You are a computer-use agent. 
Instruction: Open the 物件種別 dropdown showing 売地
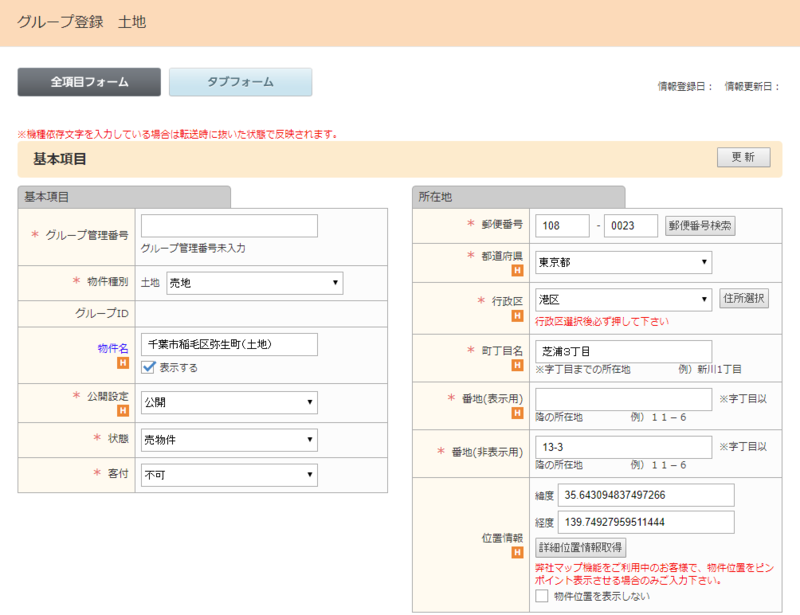[x=255, y=283]
